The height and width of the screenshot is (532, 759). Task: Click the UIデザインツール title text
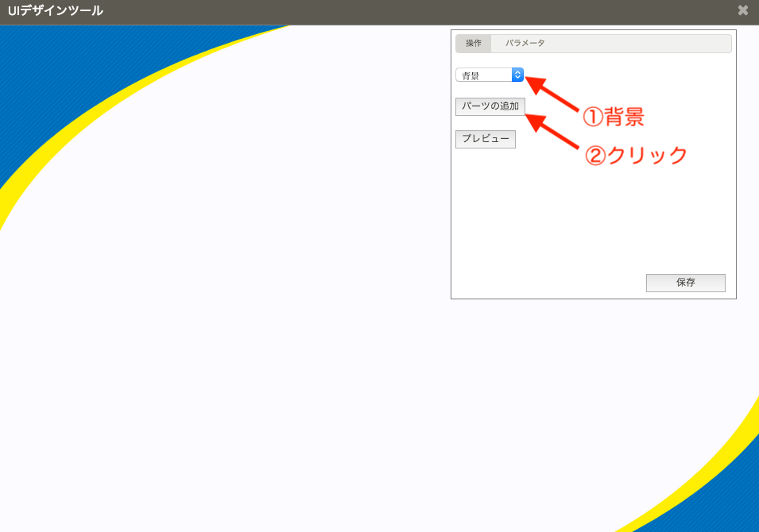tap(55, 11)
